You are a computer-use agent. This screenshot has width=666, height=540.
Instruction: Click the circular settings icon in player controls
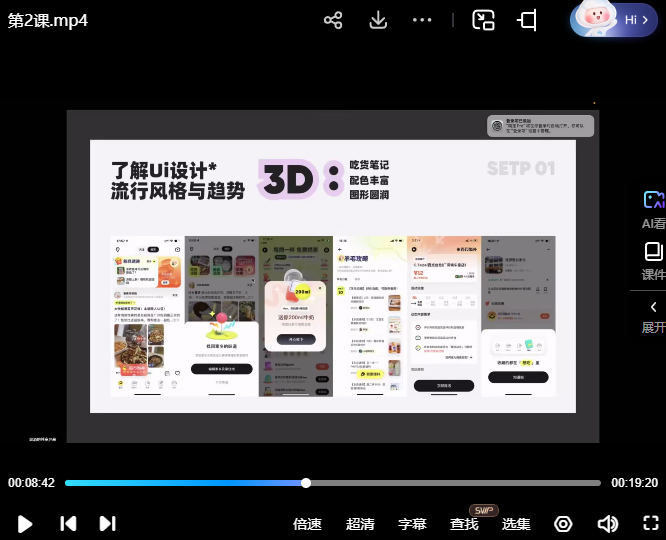pos(563,524)
